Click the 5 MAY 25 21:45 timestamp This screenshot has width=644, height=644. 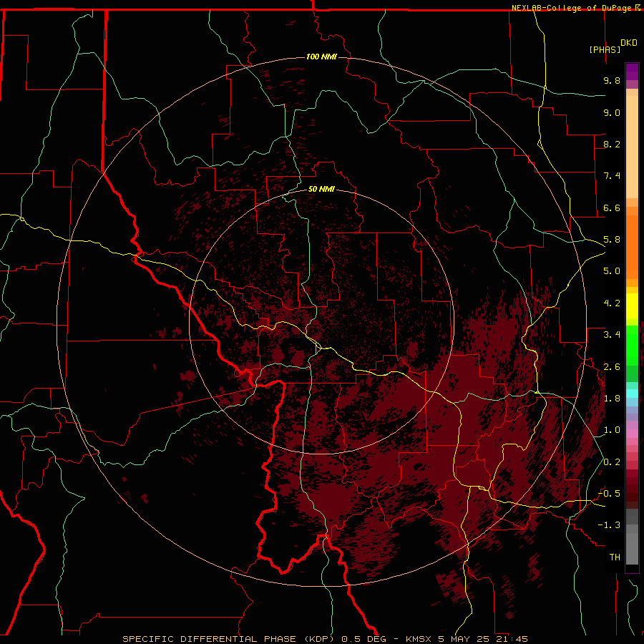(483, 639)
